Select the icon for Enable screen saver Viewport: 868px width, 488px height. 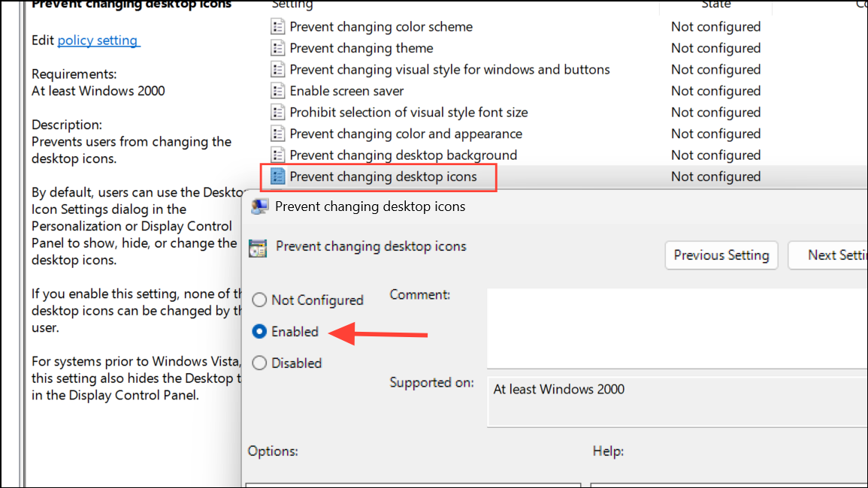[277, 91]
